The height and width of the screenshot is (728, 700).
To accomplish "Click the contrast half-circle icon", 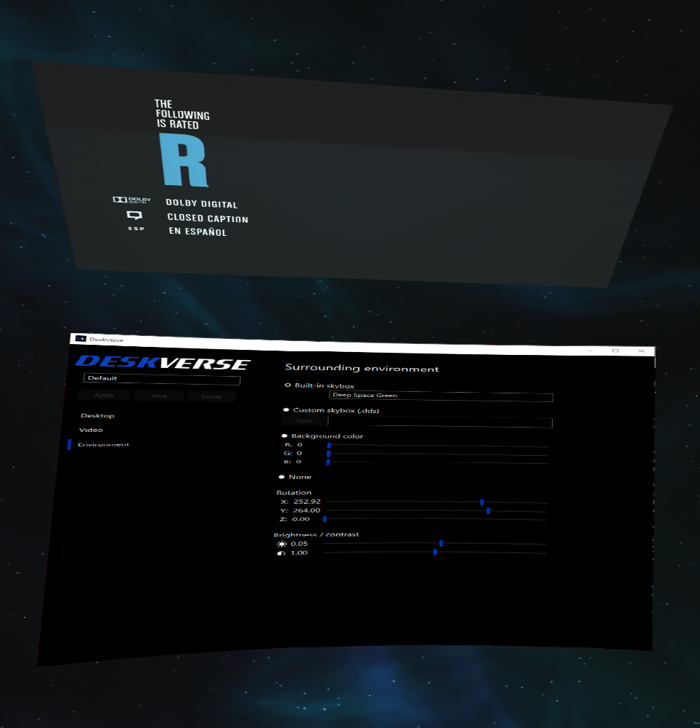I will 282,553.
